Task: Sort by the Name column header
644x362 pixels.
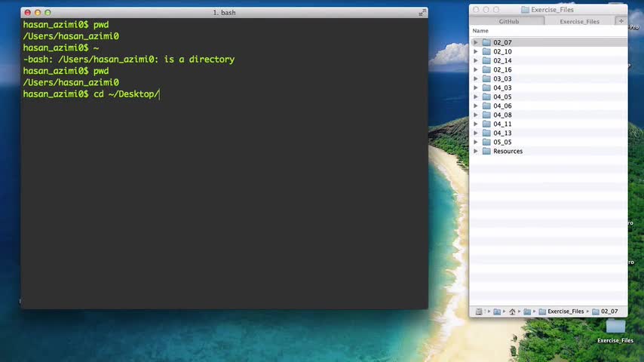Action: click(548, 31)
